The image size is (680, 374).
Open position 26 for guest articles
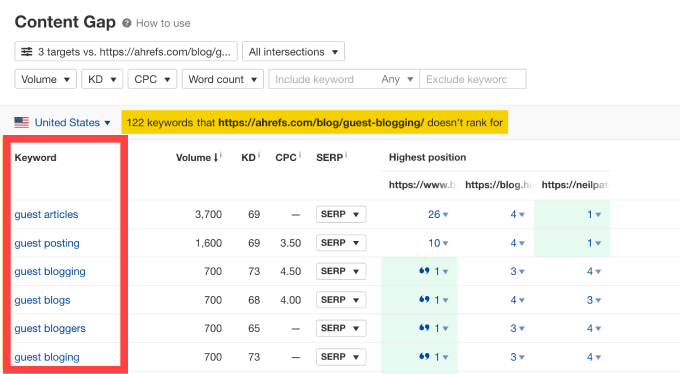438,214
